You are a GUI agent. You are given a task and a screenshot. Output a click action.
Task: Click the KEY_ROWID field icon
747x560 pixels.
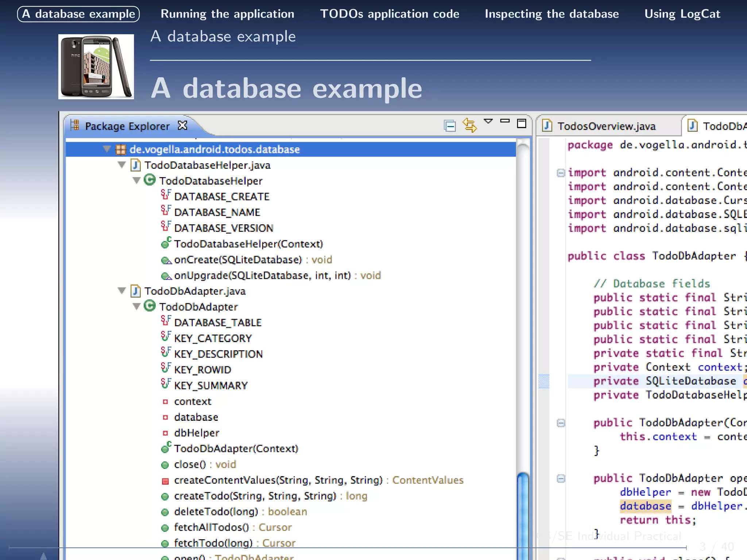tap(166, 368)
